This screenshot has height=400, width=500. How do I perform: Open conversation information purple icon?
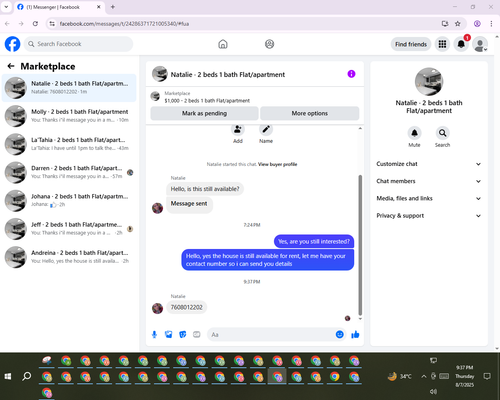click(351, 74)
